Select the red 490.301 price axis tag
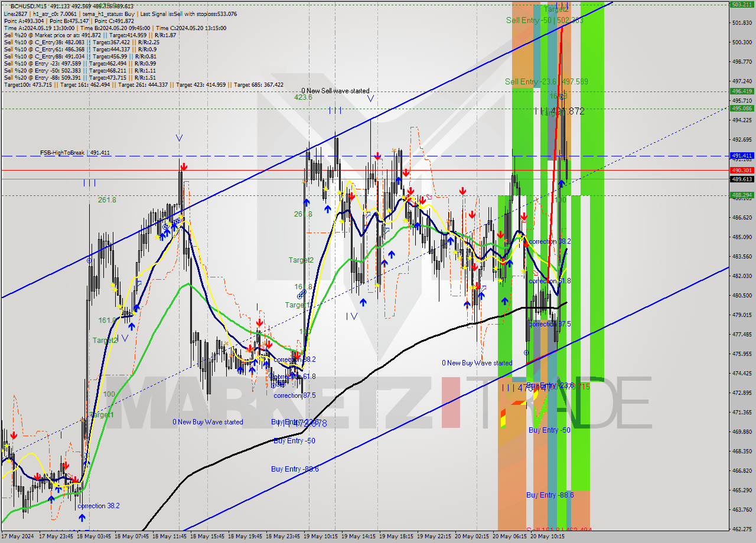The height and width of the screenshot is (543, 756). click(742, 170)
